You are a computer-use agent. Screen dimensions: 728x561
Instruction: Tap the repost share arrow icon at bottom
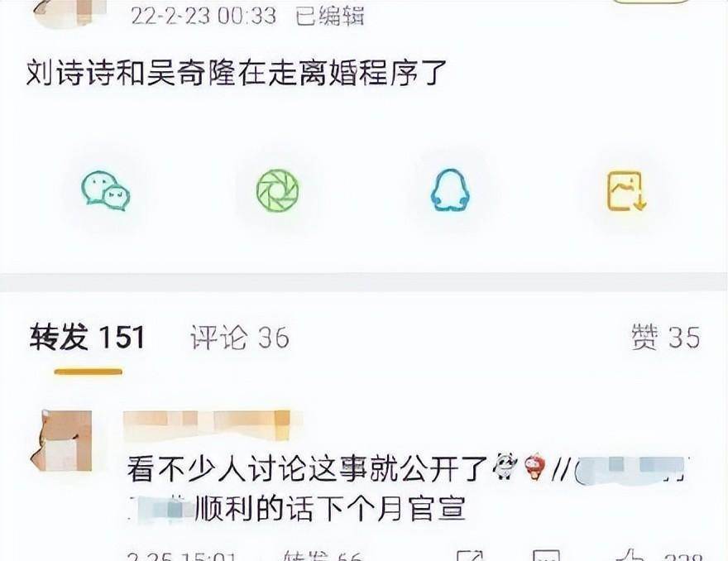point(470,556)
